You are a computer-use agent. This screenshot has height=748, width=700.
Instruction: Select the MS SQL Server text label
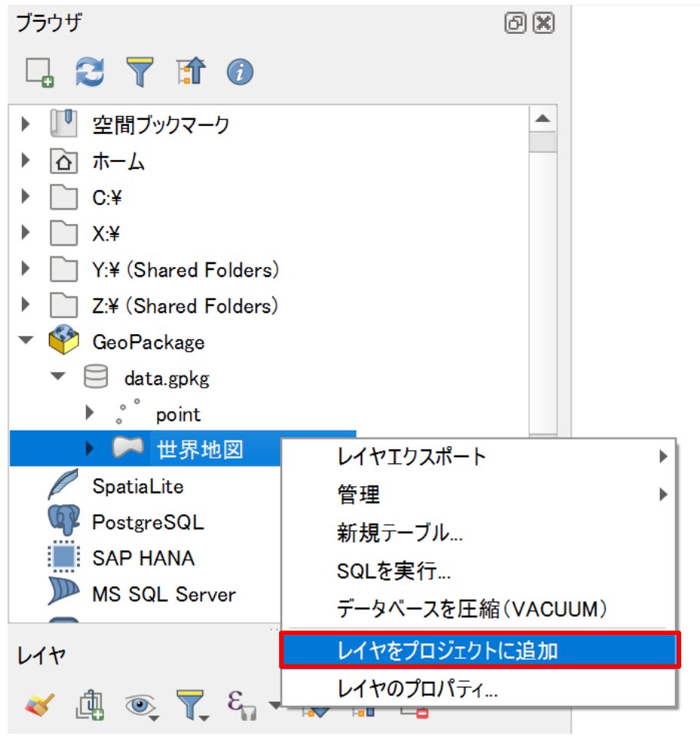164,594
